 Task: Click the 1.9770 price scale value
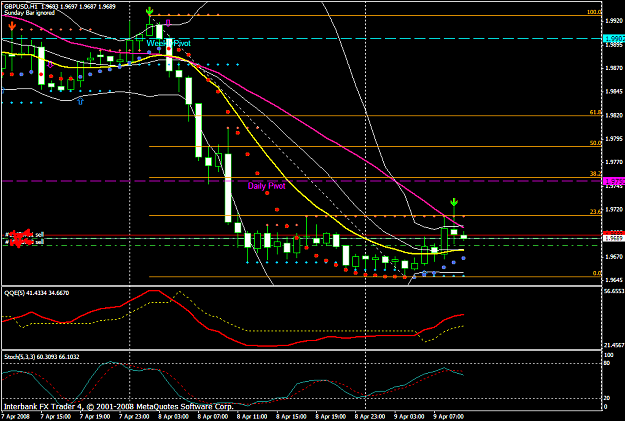(x=614, y=162)
